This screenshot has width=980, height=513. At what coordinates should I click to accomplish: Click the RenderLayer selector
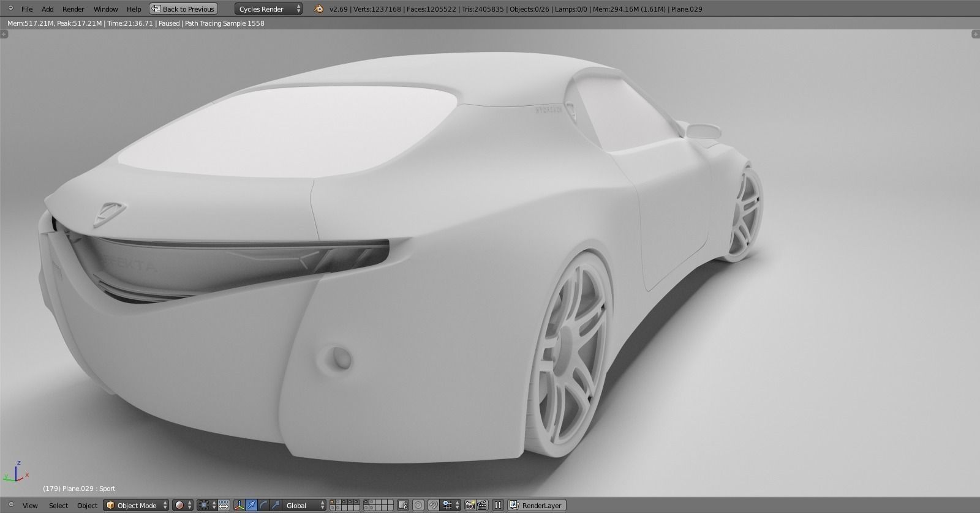pyautogui.click(x=537, y=506)
